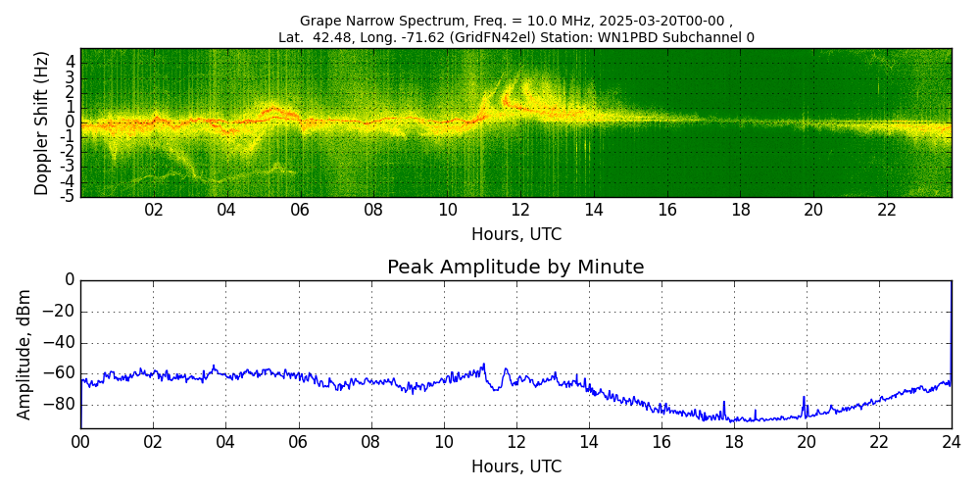The height and width of the screenshot is (490, 980).
Task: Click the 22 hour tick under the spectrogram
Action: pos(887,210)
